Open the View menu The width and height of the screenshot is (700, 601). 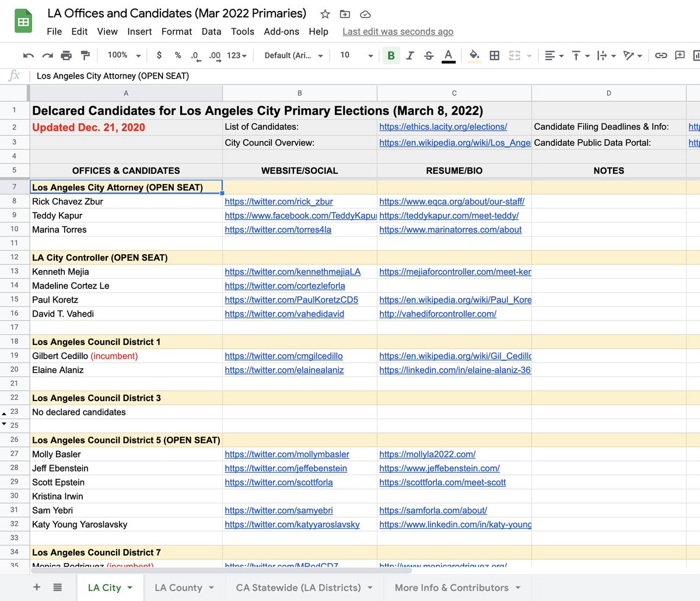(107, 31)
